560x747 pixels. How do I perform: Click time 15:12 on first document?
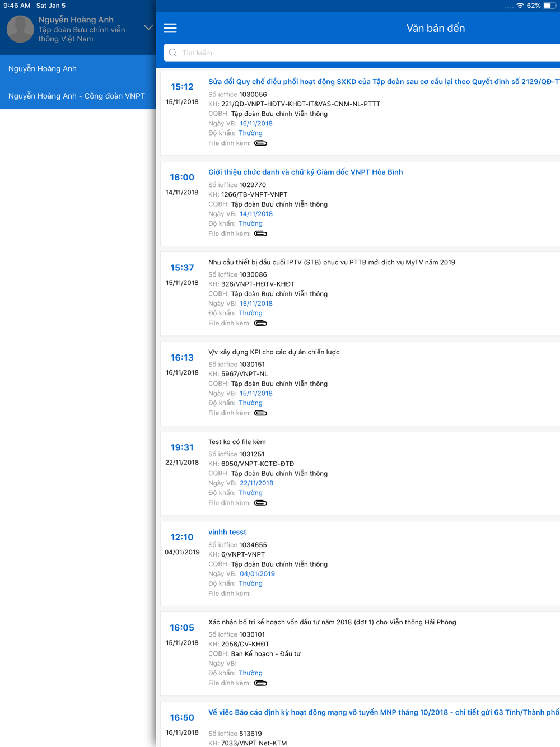[182, 87]
